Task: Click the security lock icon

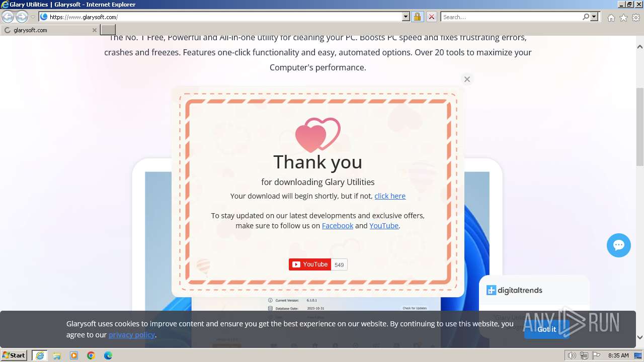Action: (417, 17)
